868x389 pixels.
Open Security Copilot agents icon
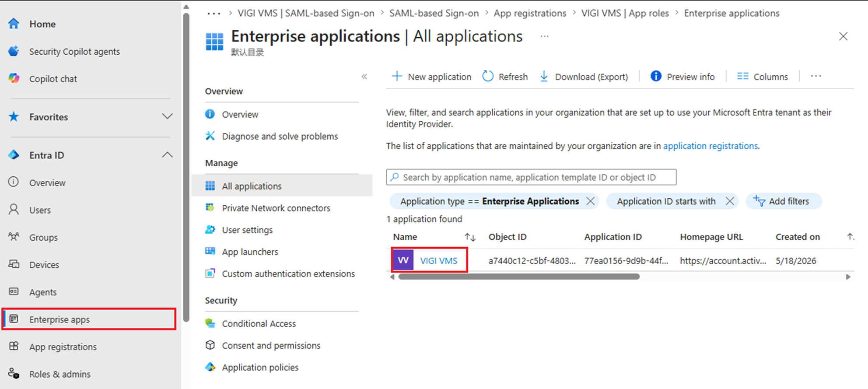pos(14,51)
